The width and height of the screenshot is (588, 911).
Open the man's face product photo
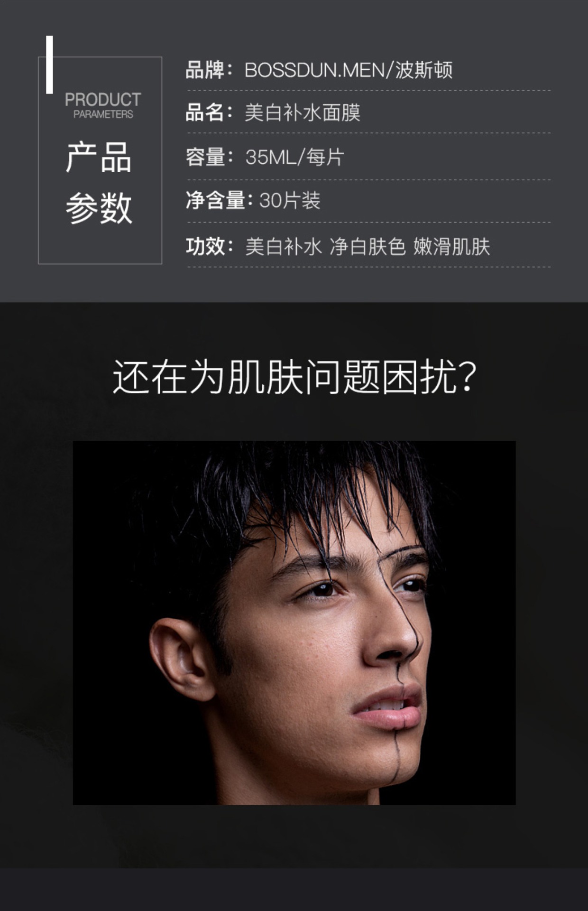coord(294,623)
